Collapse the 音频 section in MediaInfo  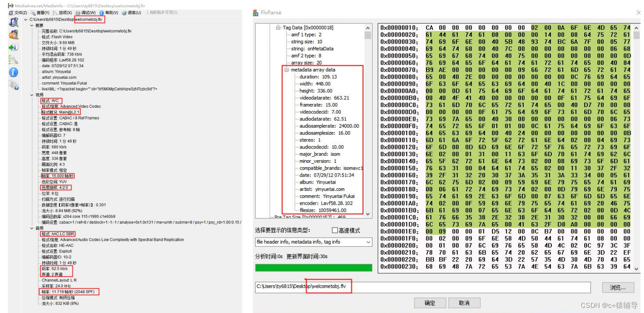[x=32, y=228]
